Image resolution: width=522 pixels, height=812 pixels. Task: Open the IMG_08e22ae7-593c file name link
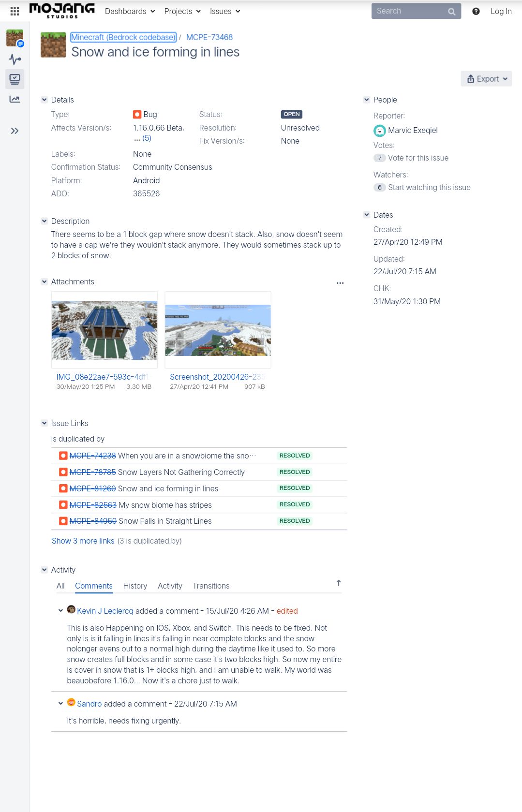[x=103, y=377]
